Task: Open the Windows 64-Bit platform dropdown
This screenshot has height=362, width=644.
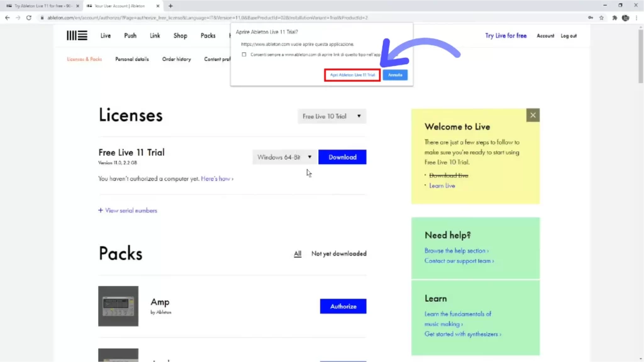Action: 284,157
